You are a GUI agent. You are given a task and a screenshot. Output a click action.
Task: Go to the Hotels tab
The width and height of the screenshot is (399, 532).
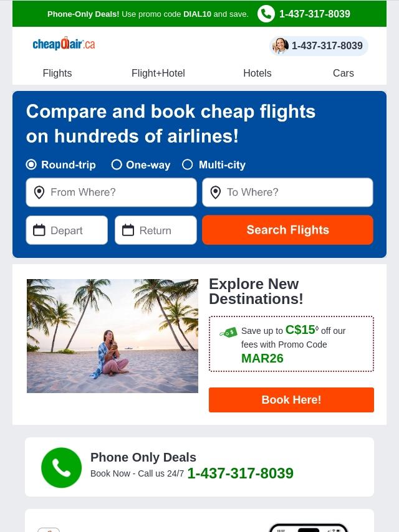(257, 74)
